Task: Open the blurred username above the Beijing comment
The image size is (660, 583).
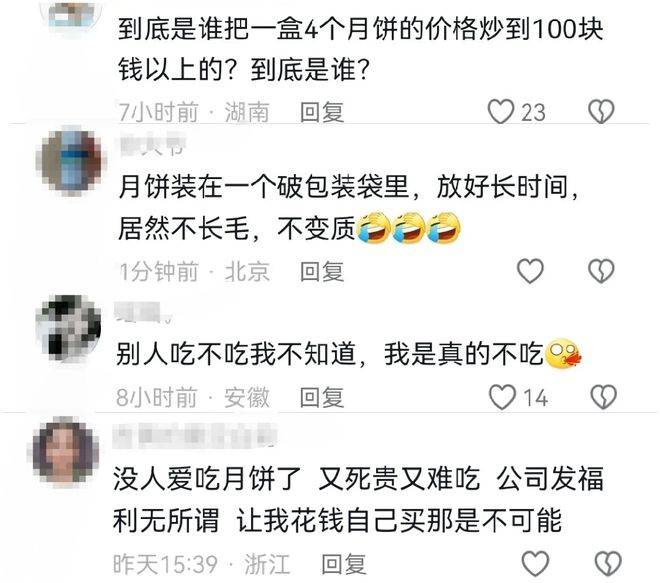Action: (152, 144)
